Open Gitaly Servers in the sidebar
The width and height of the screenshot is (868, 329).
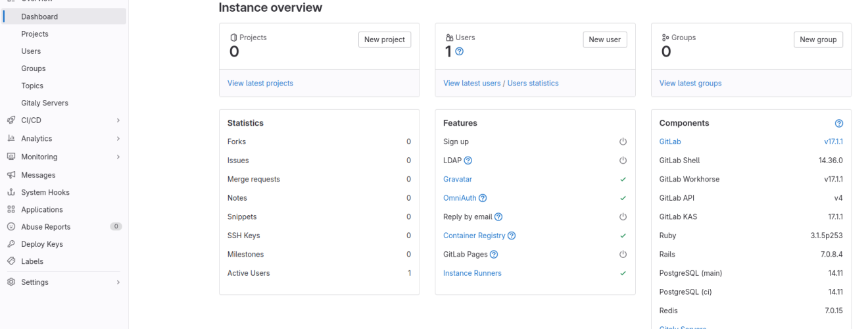click(x=64, y=103)
